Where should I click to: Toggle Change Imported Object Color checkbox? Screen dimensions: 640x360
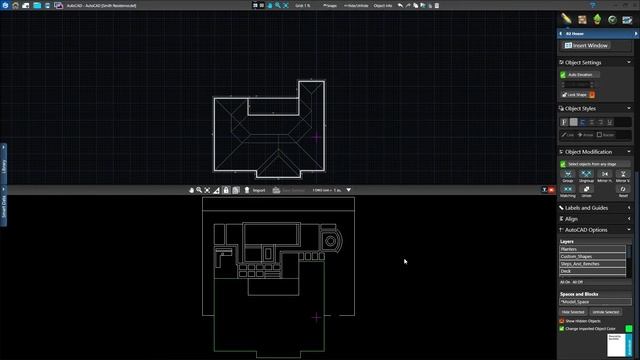point(562,329)
